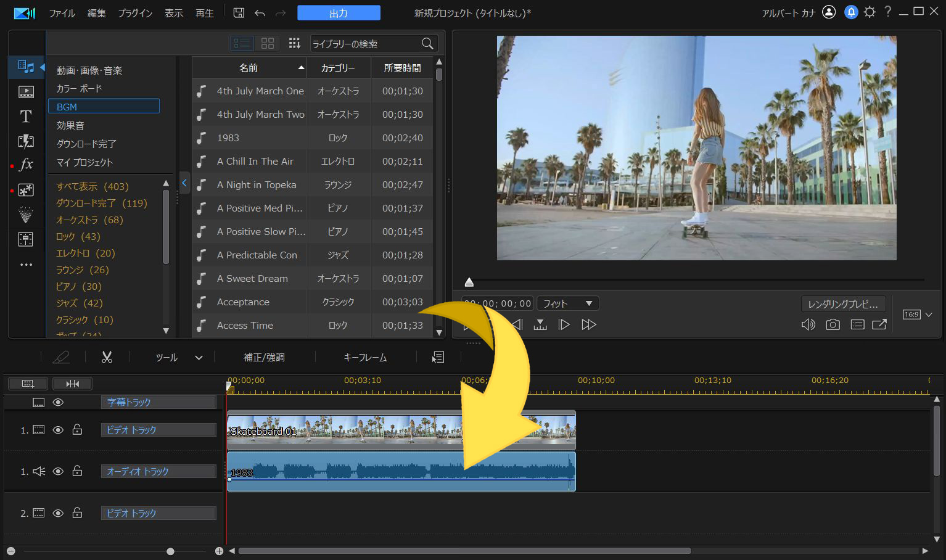
Task: Lock the audio track 1
Action: click(77, 471)
